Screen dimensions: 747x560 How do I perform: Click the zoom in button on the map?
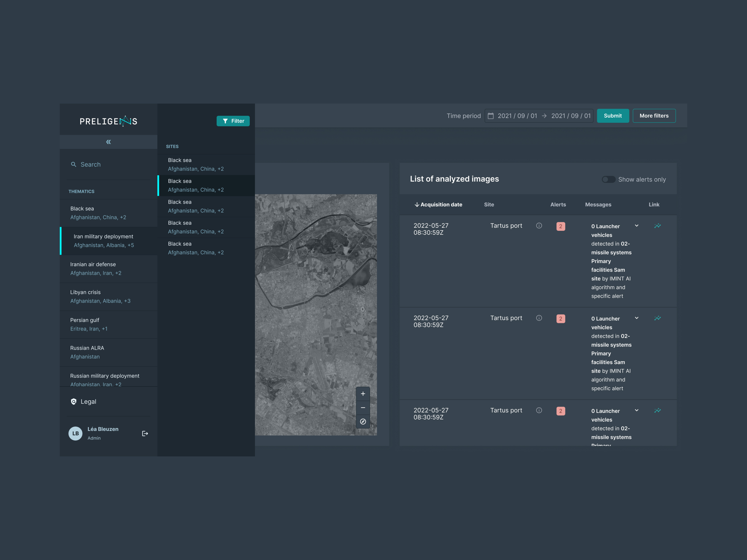pyautogui.click(x=363, y=393)
